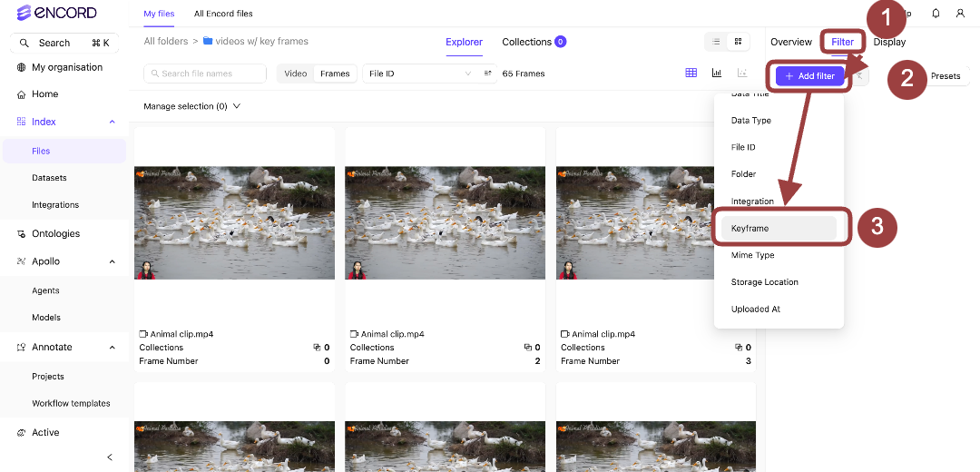Click the magnifier icon in Search

pos(24,44)
